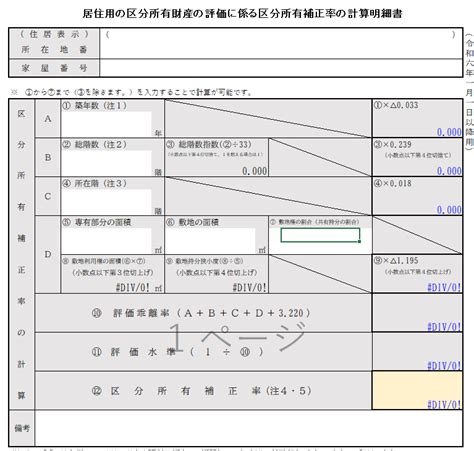Viewport: 474px width, 451px height.
Task: Select the 家屋番号 input field
Action: click(x=281, y=68)
